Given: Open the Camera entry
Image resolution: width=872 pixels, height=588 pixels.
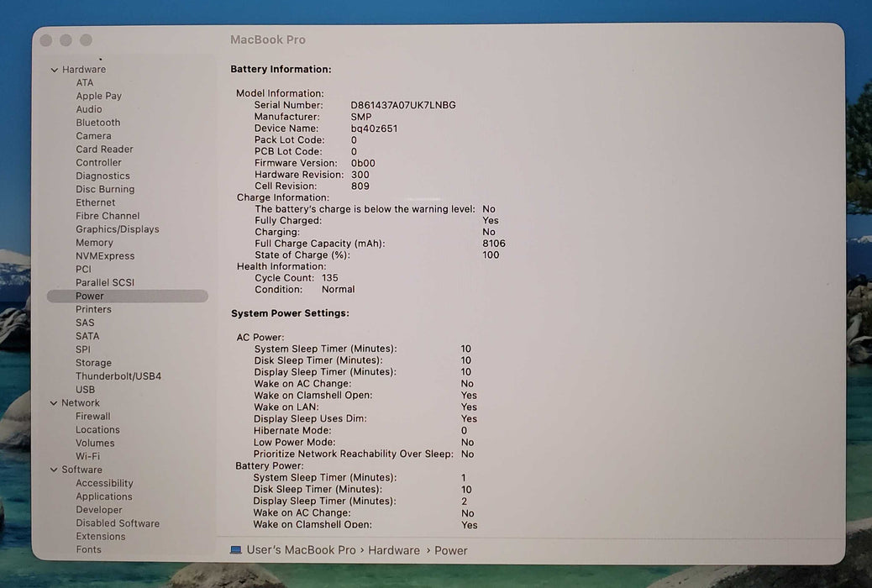Looking at the screenshot, I should pos(93,136).
